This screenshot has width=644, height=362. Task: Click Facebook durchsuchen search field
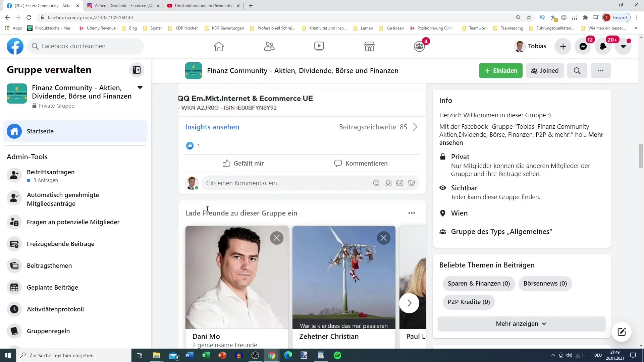86,46
